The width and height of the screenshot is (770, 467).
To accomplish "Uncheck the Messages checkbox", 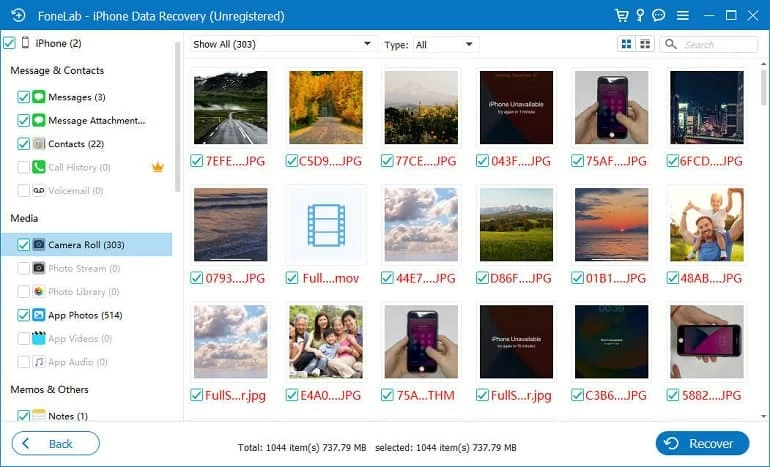I will [23, 97].
